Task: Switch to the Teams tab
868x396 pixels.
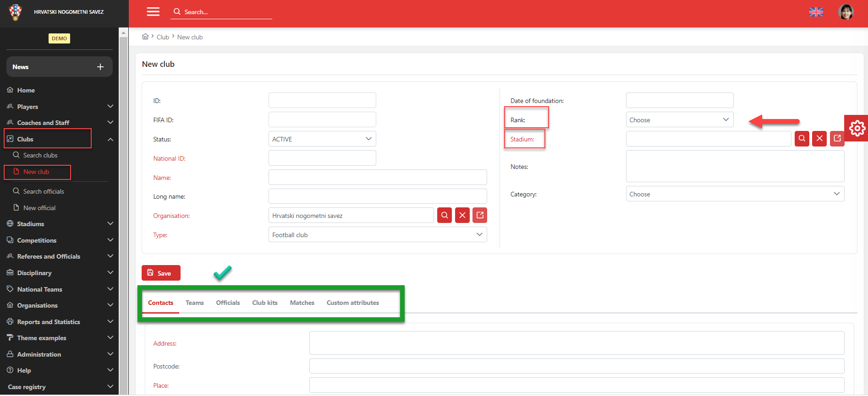Action: click(x=194, y=303)
